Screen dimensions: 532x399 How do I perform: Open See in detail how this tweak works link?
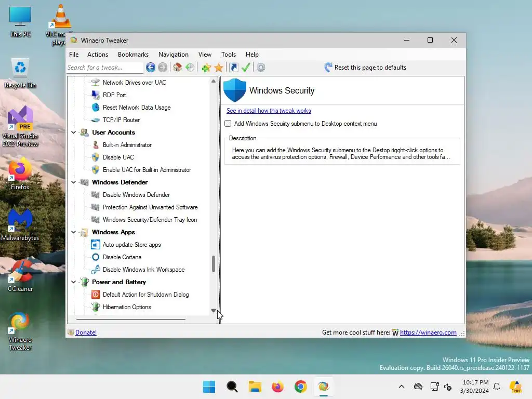pyautogui.click(x=269, y=111)
